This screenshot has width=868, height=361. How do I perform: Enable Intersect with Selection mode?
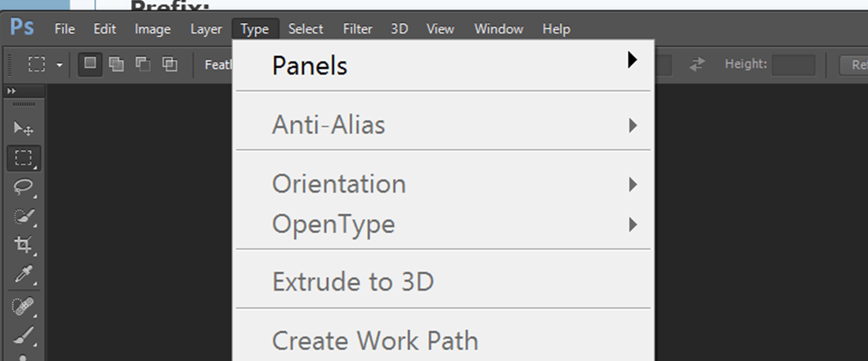point(169,64)
